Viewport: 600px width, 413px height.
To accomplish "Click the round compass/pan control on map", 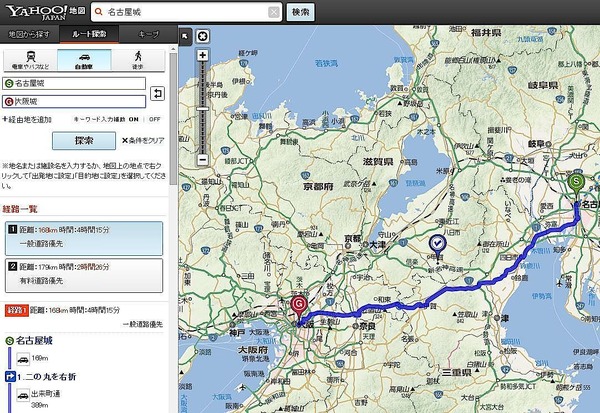I will (203, 36).
